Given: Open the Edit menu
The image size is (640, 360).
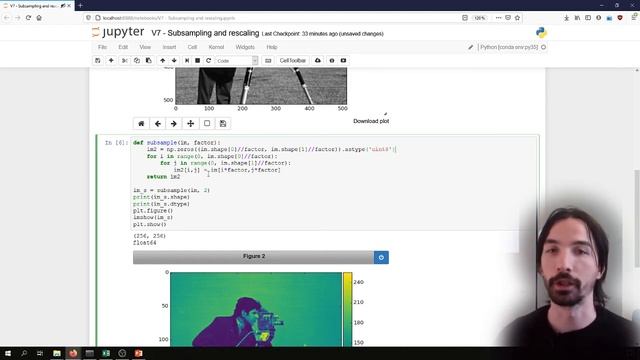Looking at the screenshot, I should 123,47.
